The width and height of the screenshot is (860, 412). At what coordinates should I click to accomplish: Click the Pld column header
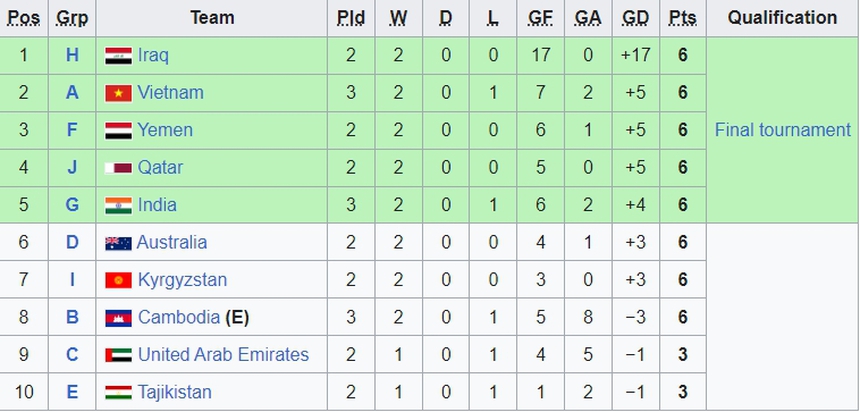[x=351, y=18]
